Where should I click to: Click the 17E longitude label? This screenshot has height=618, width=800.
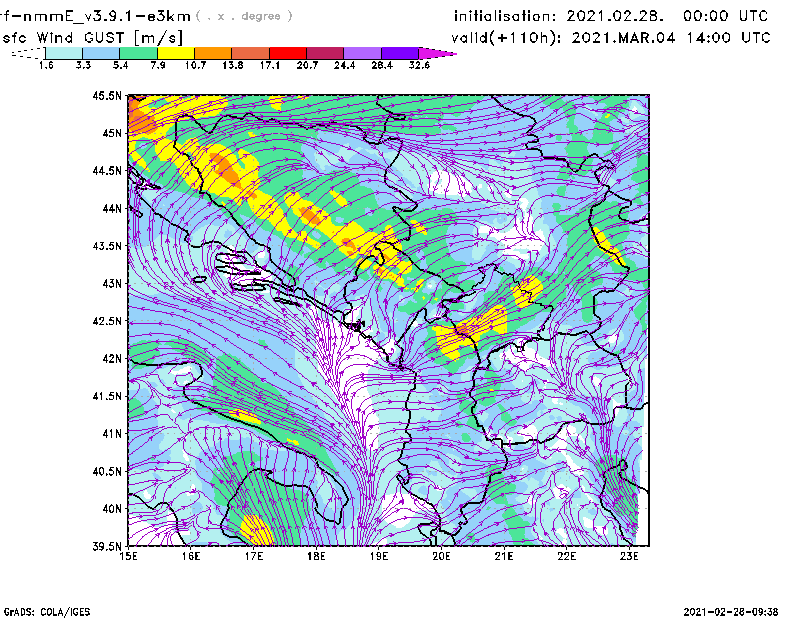click(x=254, y=556)
